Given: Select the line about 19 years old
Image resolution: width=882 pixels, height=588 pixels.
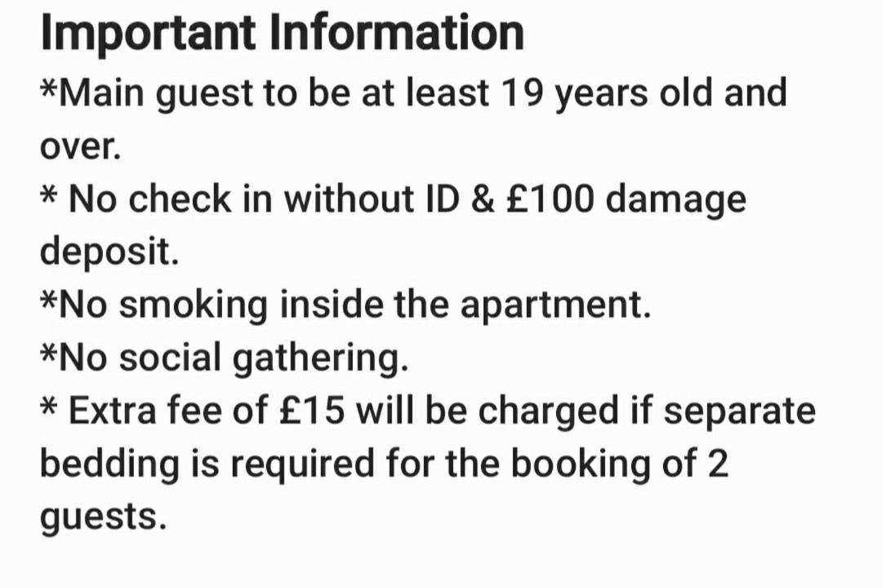Looking at the screenshot, I should tap(413, 93).
